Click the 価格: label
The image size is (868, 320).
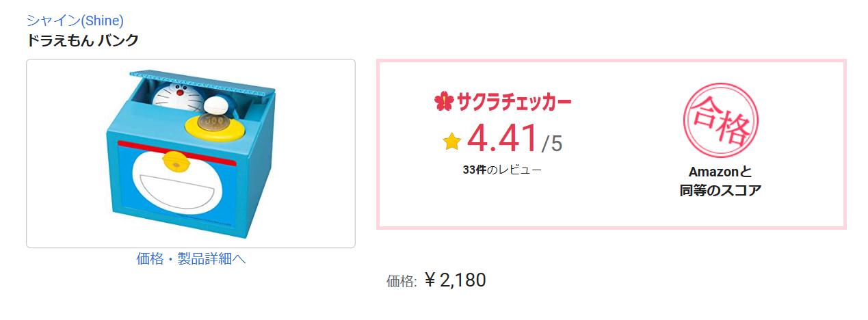click(402, 281)
